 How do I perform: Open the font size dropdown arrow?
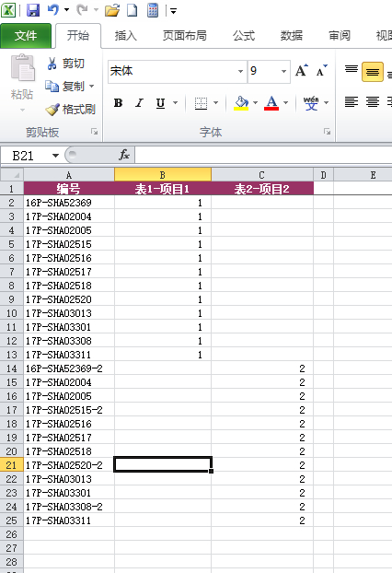coord(283,71)
